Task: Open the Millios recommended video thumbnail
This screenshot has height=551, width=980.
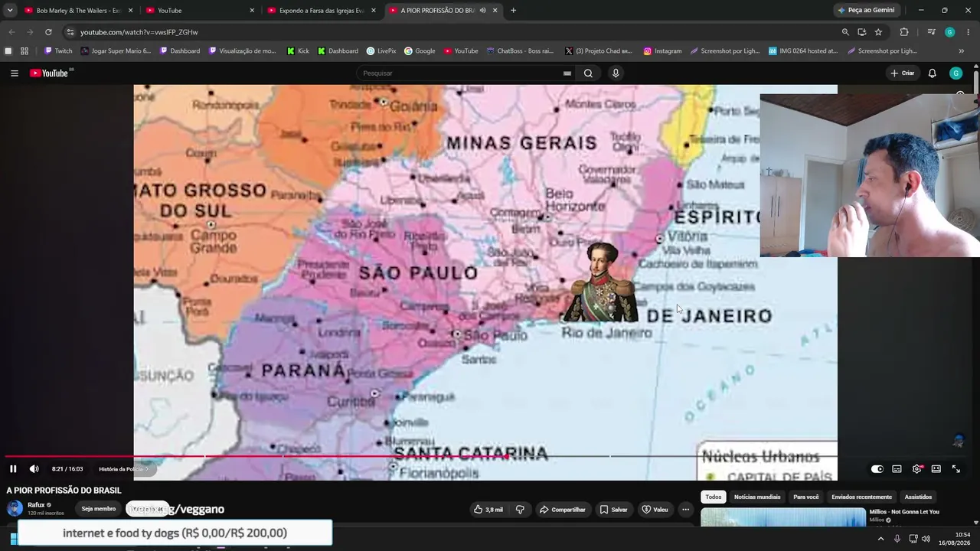Action: (x=783, y=518)
